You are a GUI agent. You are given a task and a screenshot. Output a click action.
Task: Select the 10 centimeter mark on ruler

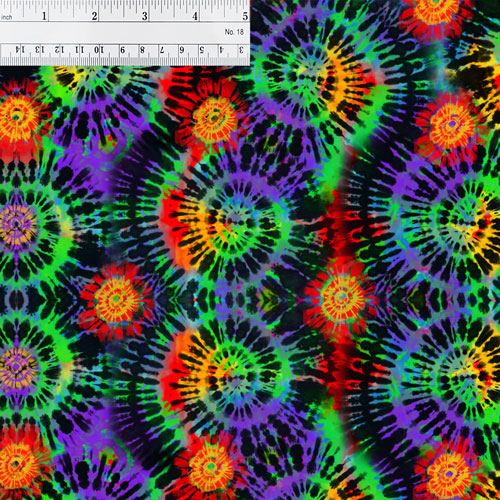pyautogui.click(x=99, y=50)
